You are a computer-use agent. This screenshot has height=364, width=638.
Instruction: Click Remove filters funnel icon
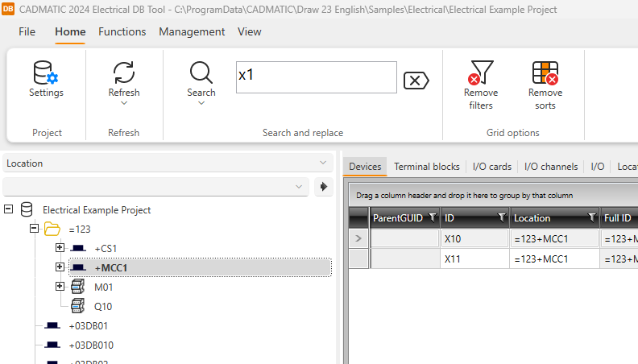[x=481, y=72]
